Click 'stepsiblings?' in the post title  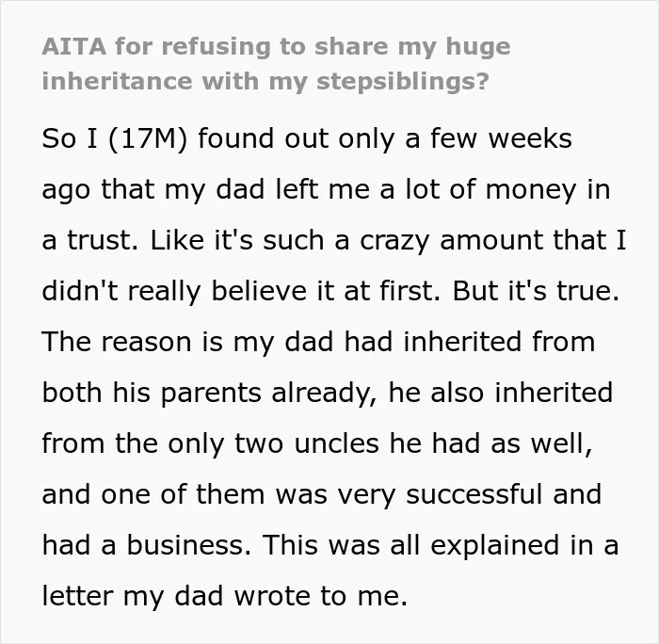[403, 81]
